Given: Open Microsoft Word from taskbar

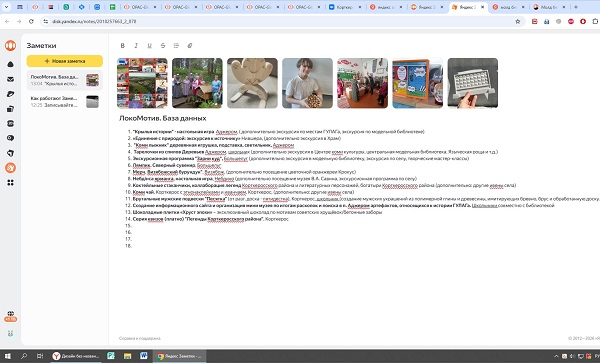Looking at the screenshot, I should click(x=144, y=356).
